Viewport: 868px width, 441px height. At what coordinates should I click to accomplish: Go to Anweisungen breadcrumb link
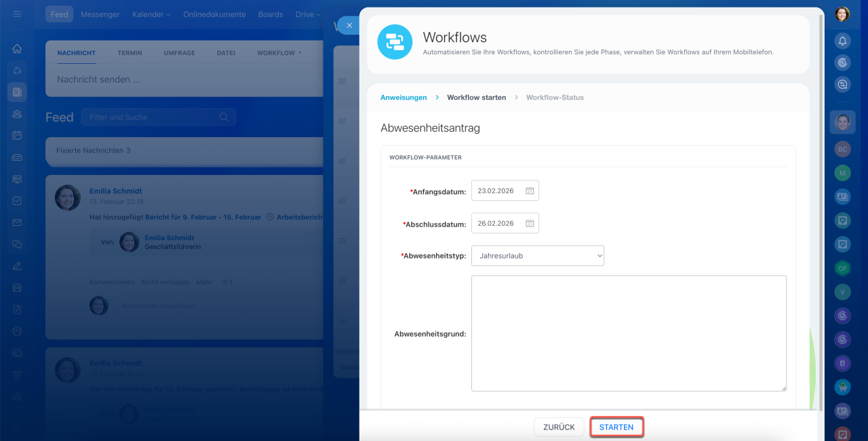click(403, 98)
